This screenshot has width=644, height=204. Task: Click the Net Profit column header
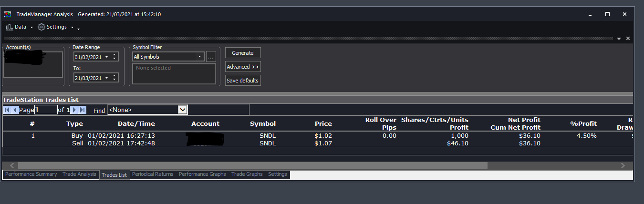516,123
